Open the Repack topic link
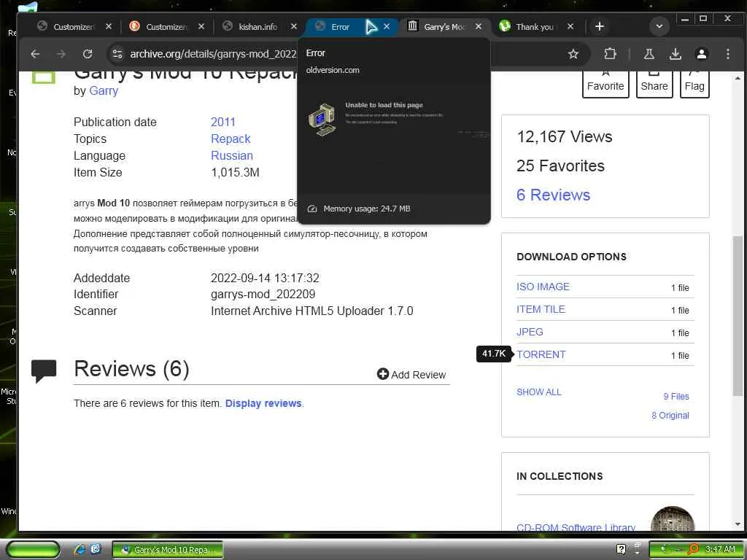Screen dimensions: 747x560 (231, 139)
